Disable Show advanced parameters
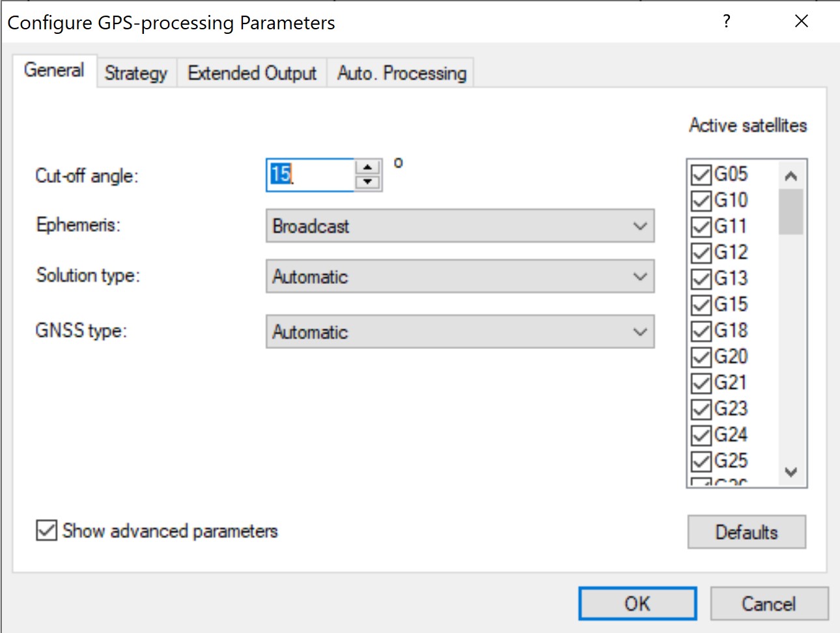The height and width of the screenshot is (633, 840). tap(46, 531)
